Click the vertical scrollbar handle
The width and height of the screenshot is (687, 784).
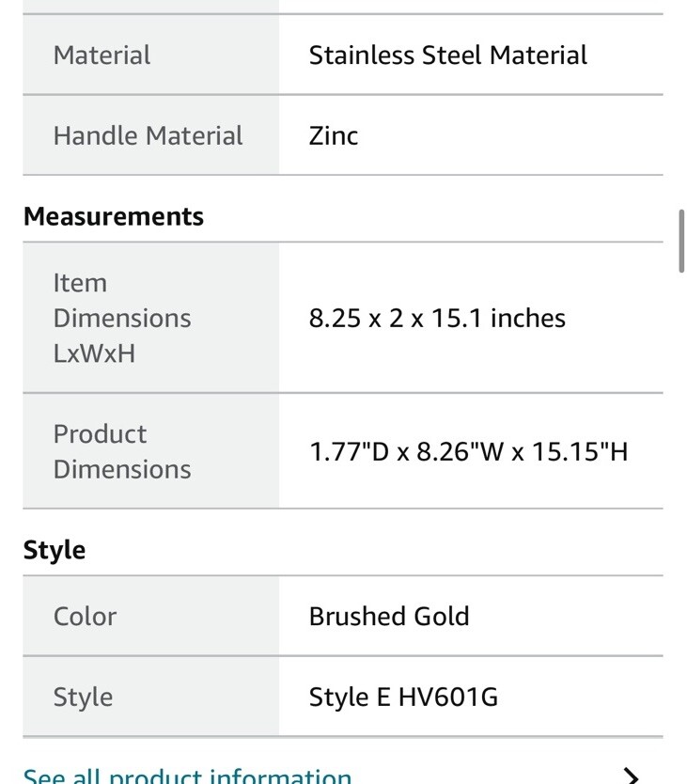coord(681,241)
